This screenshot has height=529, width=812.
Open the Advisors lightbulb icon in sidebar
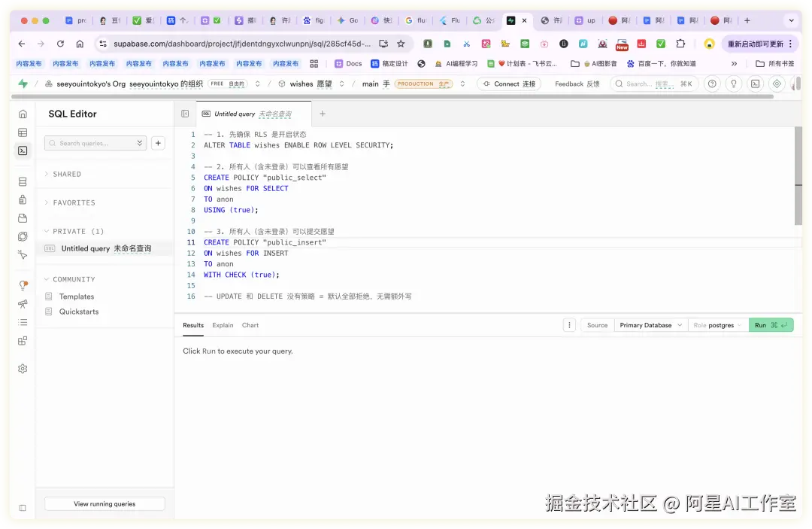tap(23, 286)
